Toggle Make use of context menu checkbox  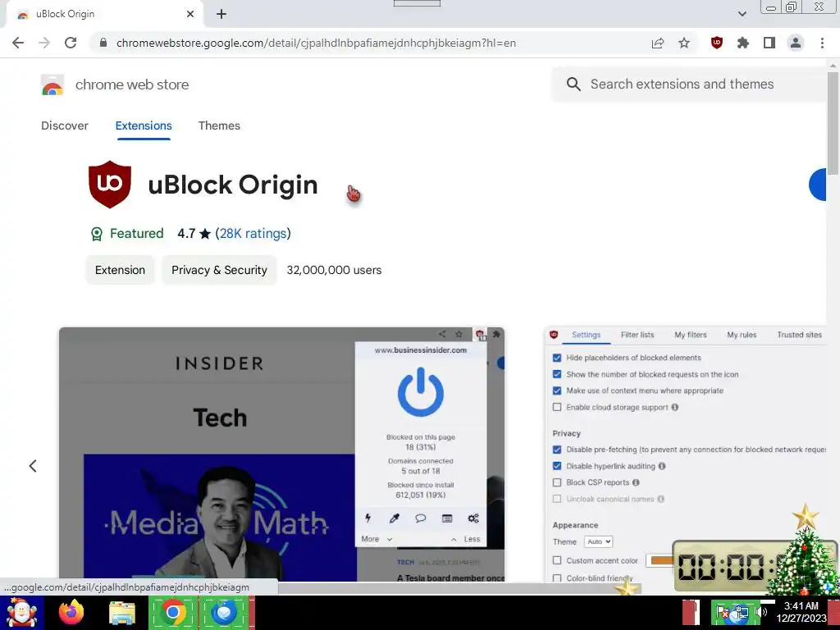tap(557, 390)
